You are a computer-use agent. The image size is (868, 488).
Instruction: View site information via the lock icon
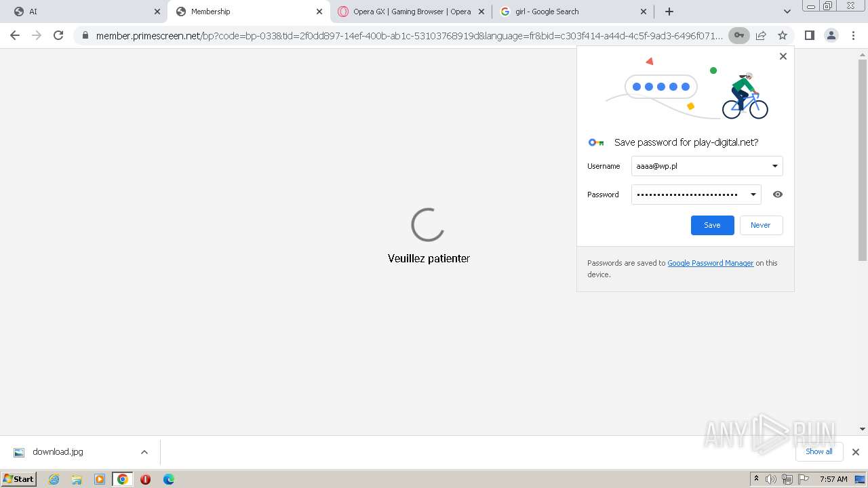point(85,35)
